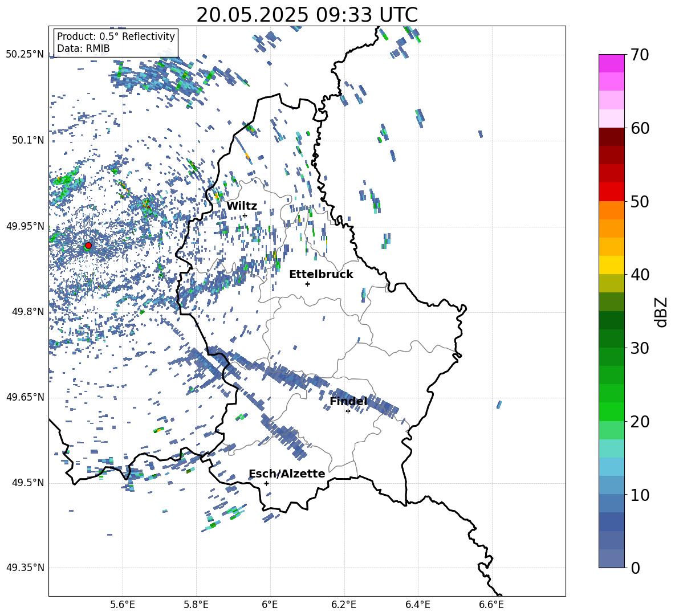Screen dimensions: 675x616
Task: Pick the darkest green swatch above 30
Action: point(611,320)
